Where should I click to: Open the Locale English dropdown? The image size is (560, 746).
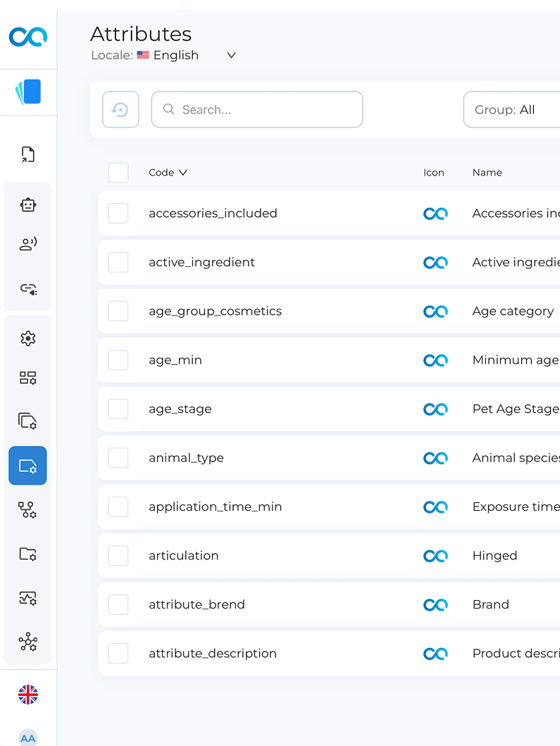[x=163, y=55]
